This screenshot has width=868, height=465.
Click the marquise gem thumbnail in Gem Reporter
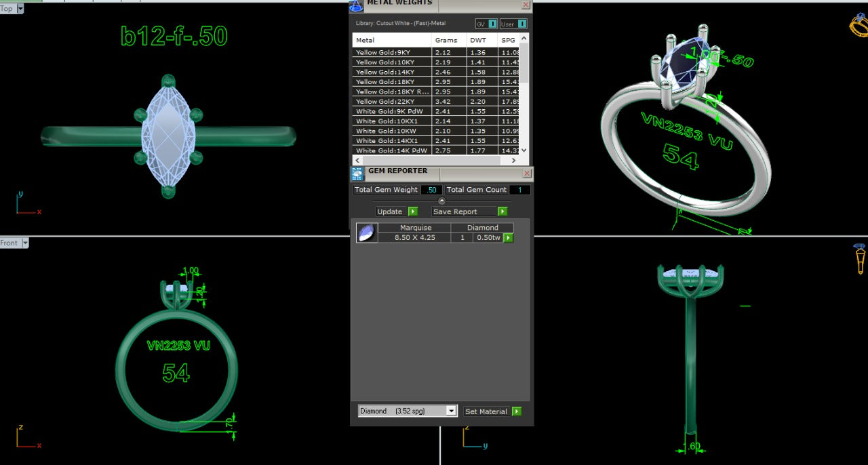pos(366,232)
